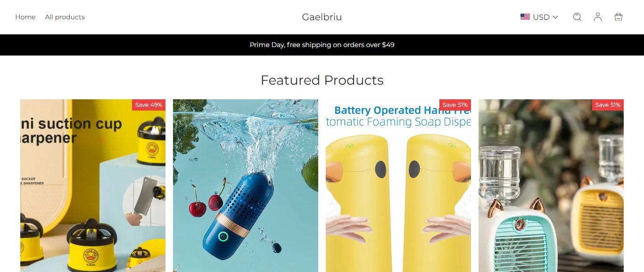
Task: Open the account profile icon
Action: (598, 17)
